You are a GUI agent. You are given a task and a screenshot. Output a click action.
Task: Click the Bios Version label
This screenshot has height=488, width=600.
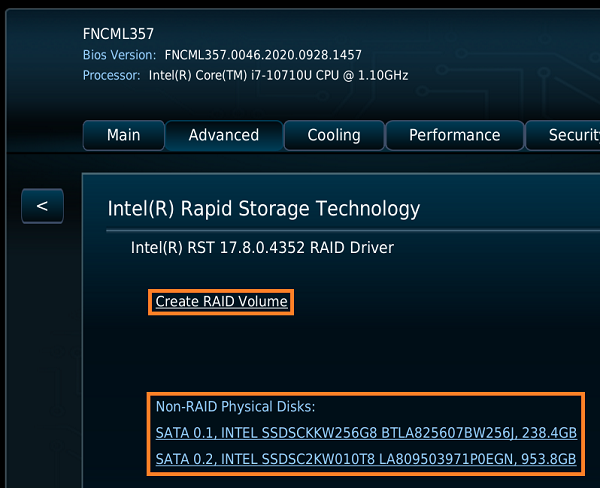click(x=119, y=55)
